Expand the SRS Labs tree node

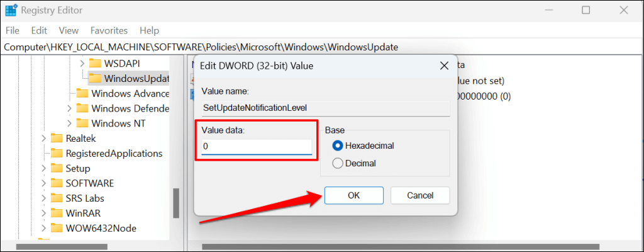point(44,198)
